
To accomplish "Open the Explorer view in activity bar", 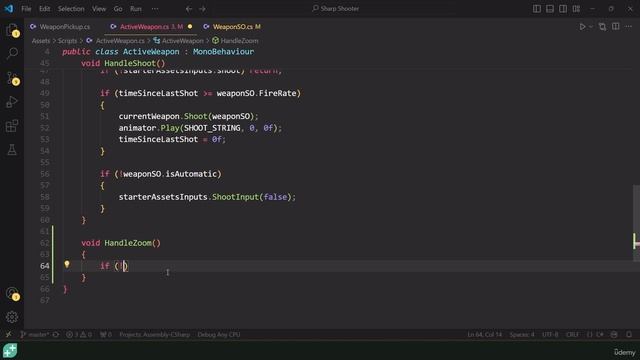I will click(12, 30).
